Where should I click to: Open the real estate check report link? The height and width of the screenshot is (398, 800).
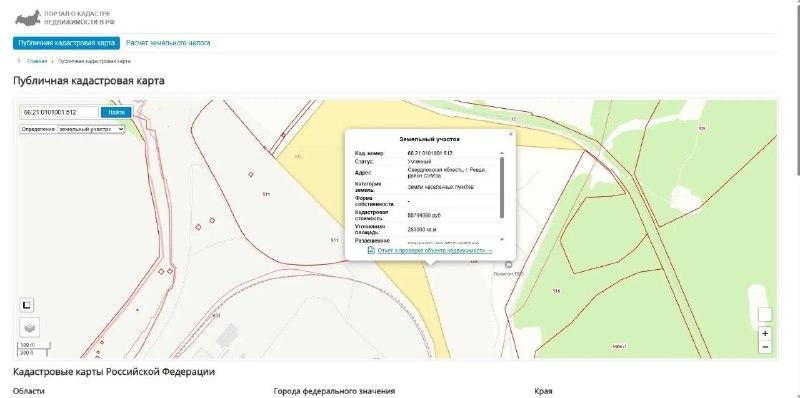tap(435, 251)
